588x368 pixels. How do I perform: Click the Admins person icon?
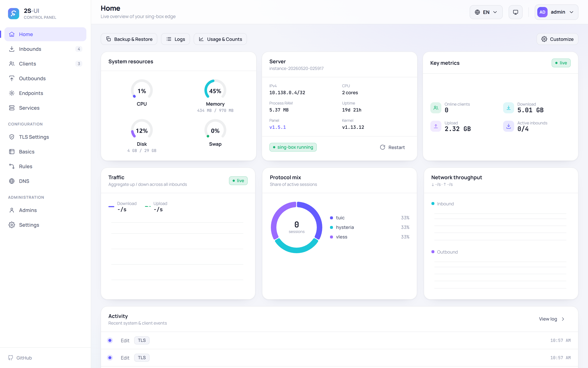(12, 210)
